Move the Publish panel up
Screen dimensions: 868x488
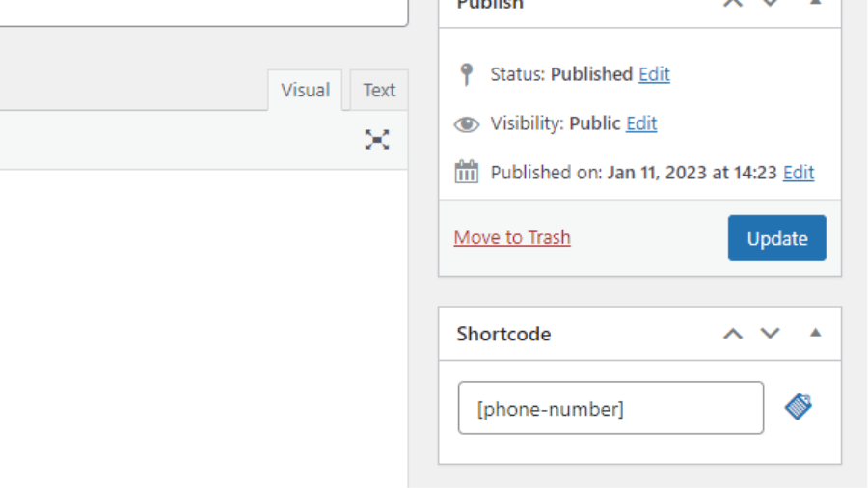(733, 3)
